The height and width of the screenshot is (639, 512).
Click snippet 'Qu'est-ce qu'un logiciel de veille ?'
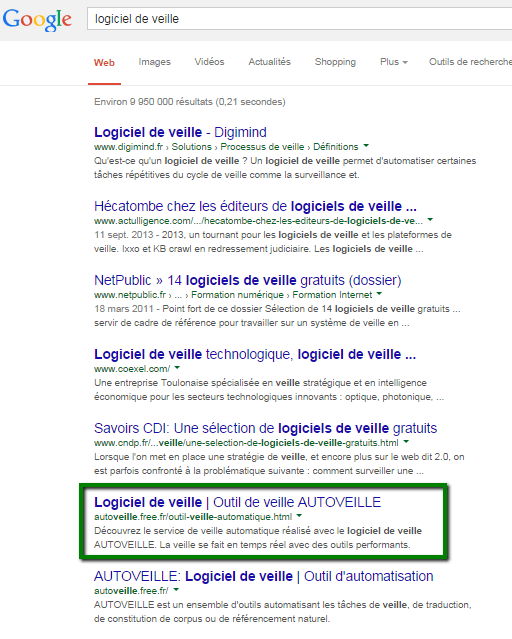pyautogui.click(x=285, y=168)
